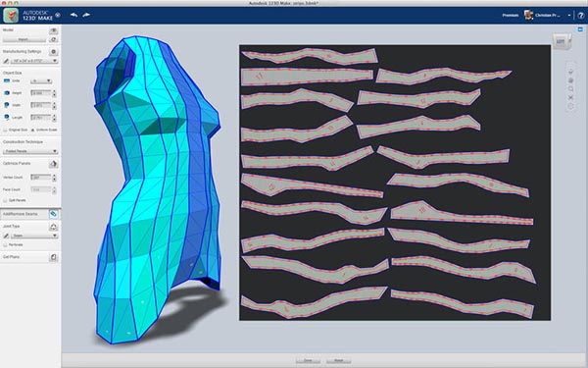Activate the Add/Remove Seams tool icon

pos(53,214)
